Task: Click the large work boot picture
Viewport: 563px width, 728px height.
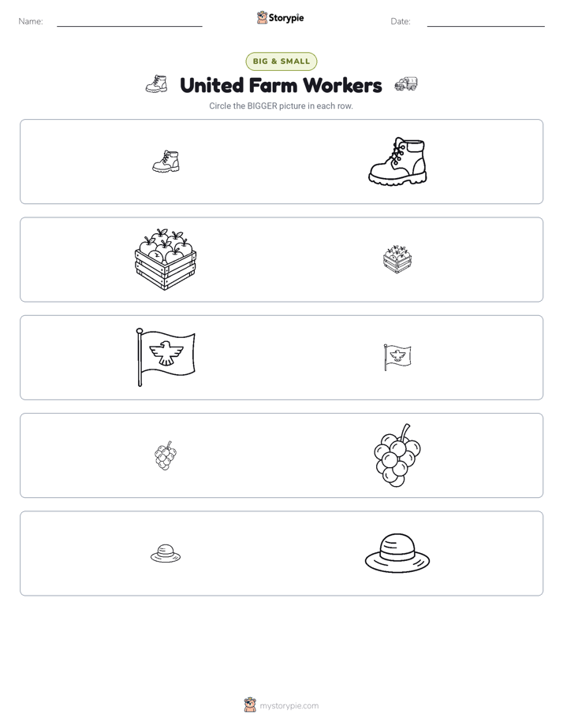Action: pyautogui.click(x=397, y=162)
